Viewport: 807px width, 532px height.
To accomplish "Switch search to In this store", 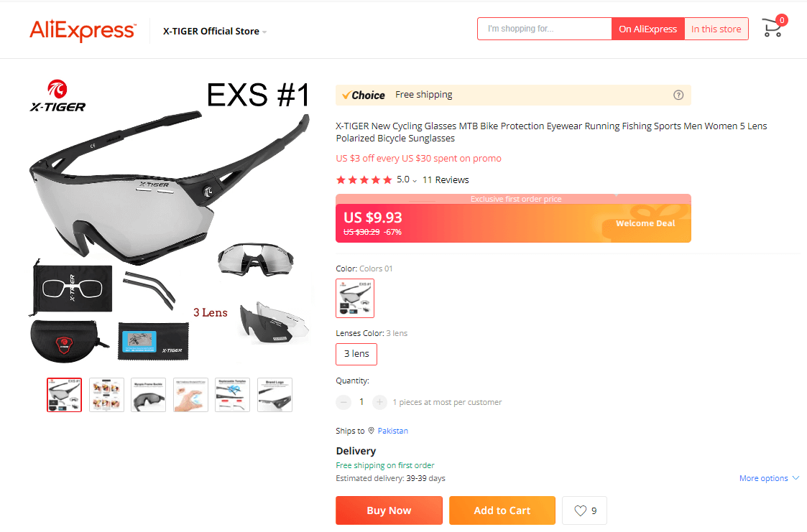I will (716, 29).
